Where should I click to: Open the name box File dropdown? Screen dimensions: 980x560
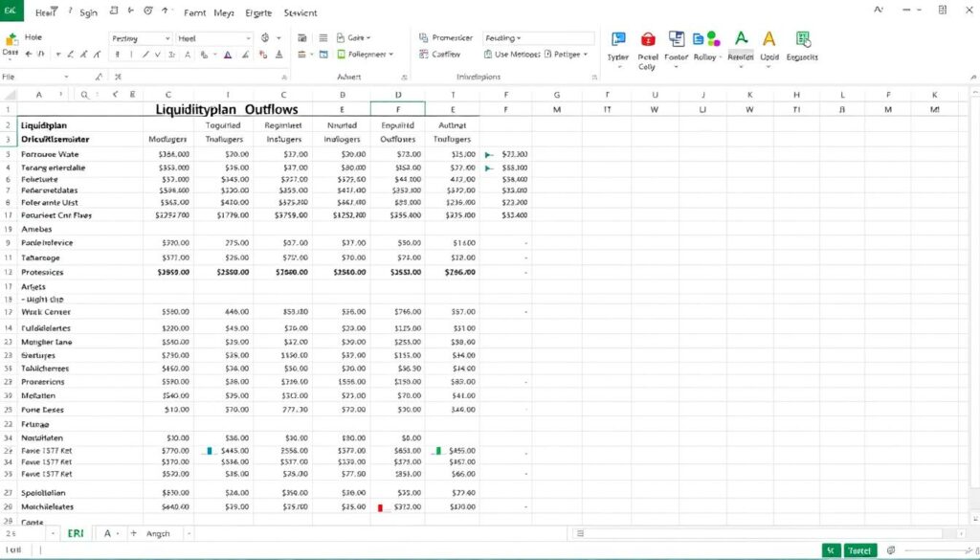66,77
